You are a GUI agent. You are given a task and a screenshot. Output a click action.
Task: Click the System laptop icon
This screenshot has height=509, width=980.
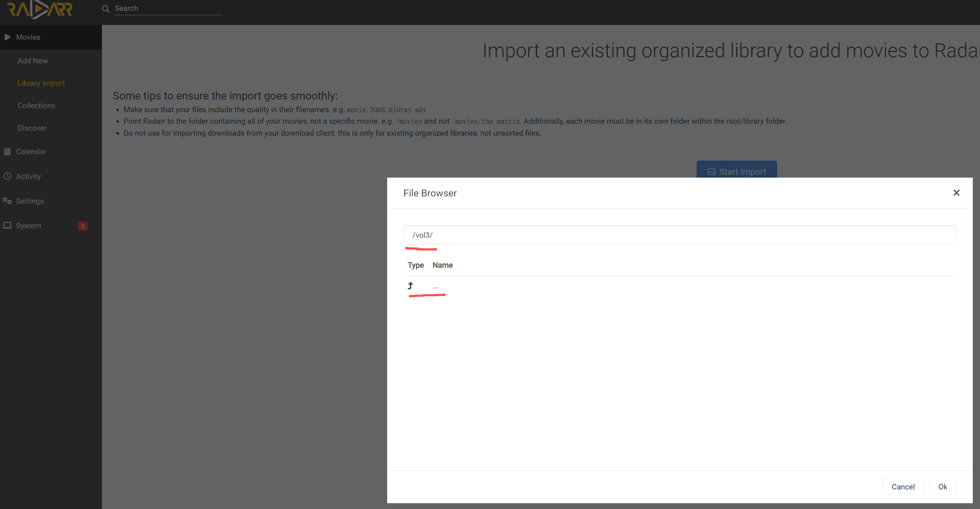7,225
